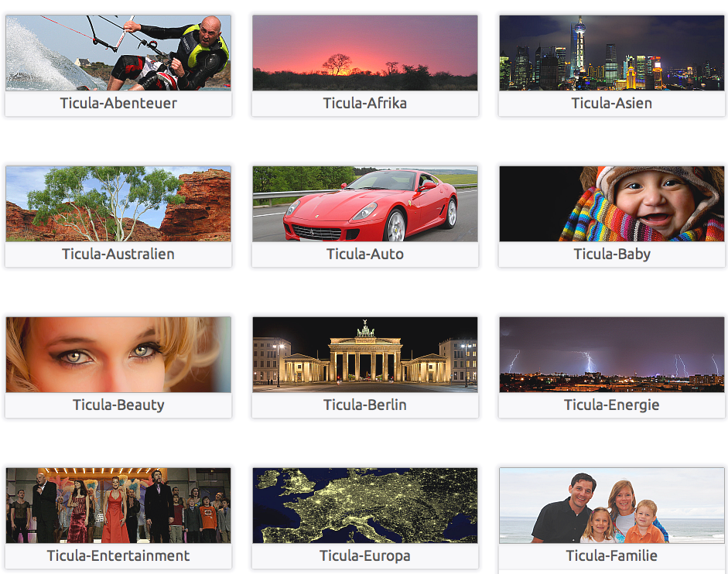Click the Ticula-Beauty label
The width and height of the screenshot is (728, 574).
point(118,405)
